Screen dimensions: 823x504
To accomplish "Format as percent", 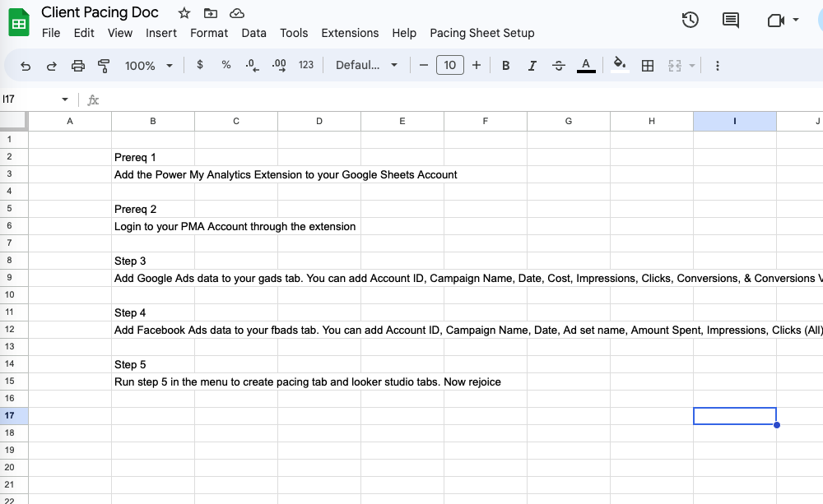I will pyautogui.click(x=226, y=65).
